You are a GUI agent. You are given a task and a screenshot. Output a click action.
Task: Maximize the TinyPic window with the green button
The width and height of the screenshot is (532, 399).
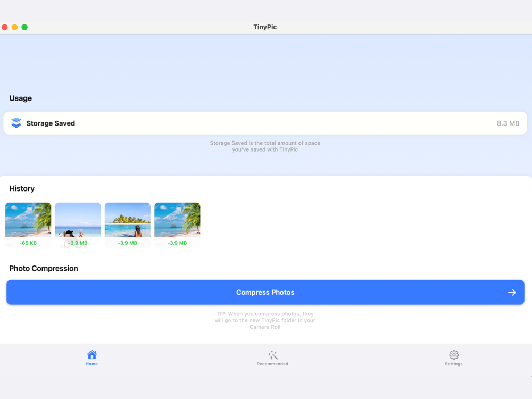(24, 27)
